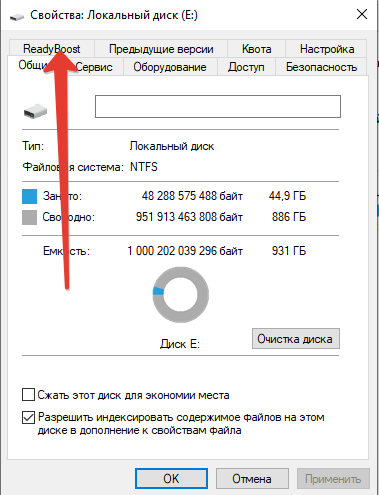Image resolution: width=379 pixels, height=495 pixels.
Task: Click the 886 ГБ free size
Action: (x=289, y=217)
